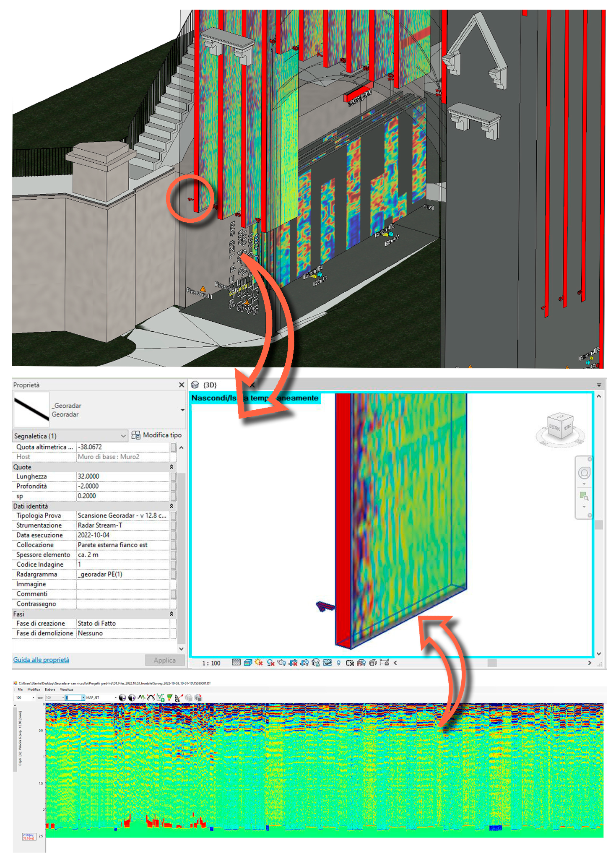Open the first 100 zoom dropdown
The image size is (616, 861).
click(x=33, y=697)
